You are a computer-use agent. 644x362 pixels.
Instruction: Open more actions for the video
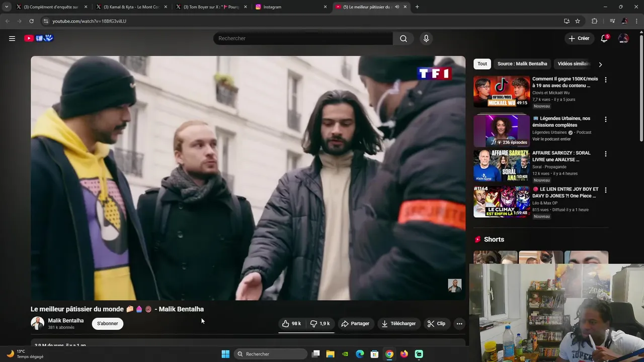[459, 324]
